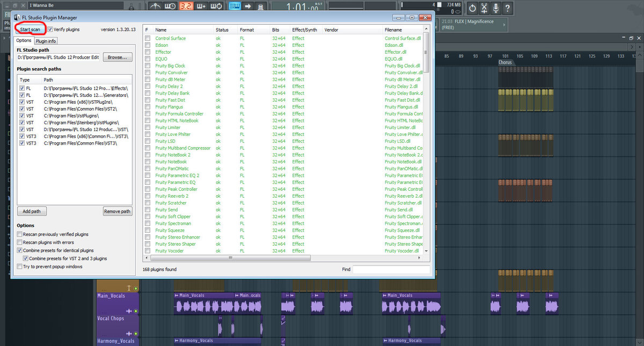The height and width of the screenshot is (346, 644).
Task: Select the D:\...\Generators\ FL path row
Action: pos(75,95)
